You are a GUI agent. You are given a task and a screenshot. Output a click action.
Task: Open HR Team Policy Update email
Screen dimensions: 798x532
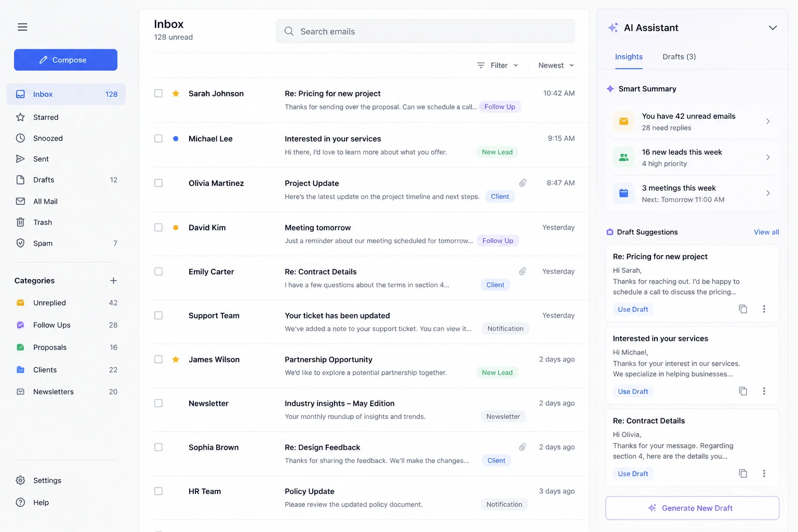tap(367, 498)
